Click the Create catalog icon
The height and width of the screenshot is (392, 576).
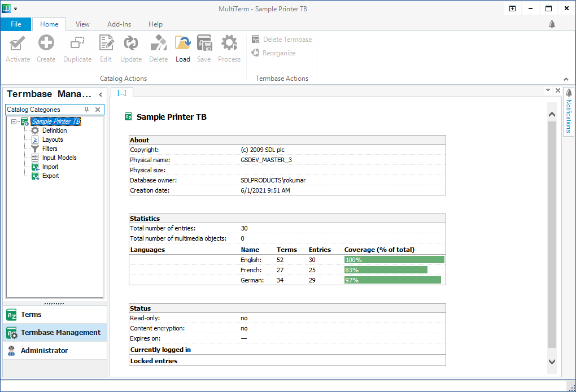click(46, 43)
